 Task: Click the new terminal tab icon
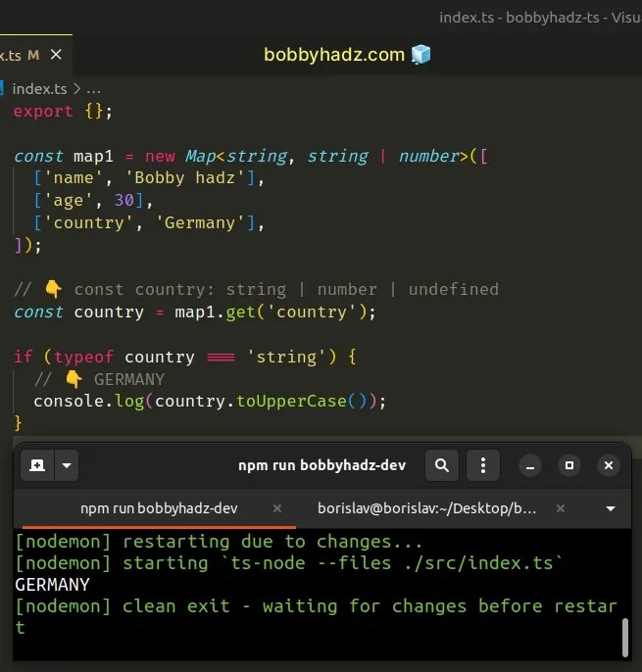click(37, 465)
